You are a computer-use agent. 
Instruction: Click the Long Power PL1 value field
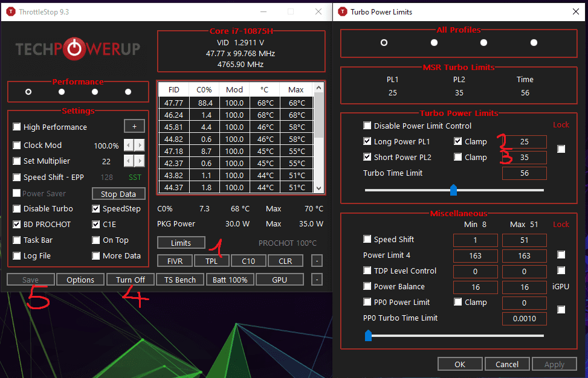[525, 142]
